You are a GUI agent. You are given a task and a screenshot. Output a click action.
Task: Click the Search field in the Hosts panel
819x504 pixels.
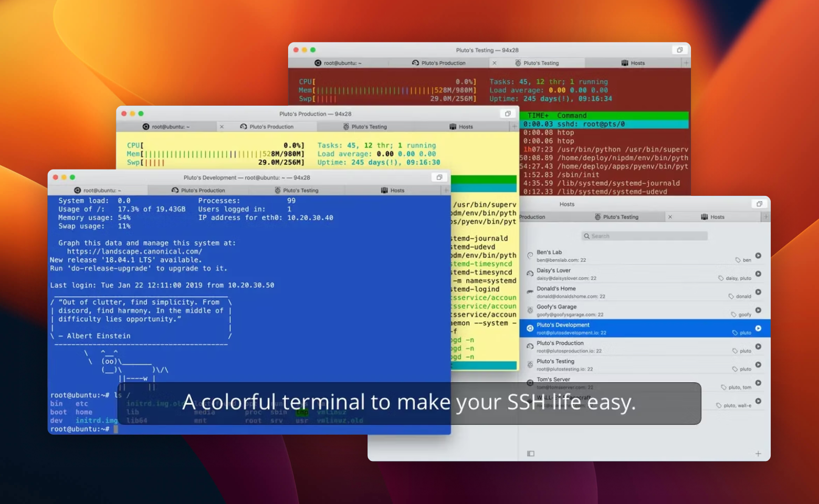click(644, 236)
